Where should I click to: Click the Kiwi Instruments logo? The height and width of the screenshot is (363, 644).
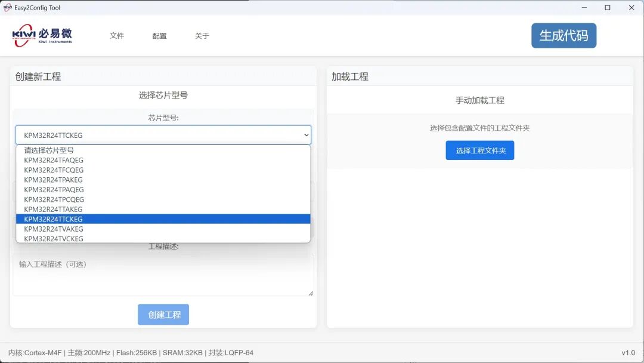[42, 35]
